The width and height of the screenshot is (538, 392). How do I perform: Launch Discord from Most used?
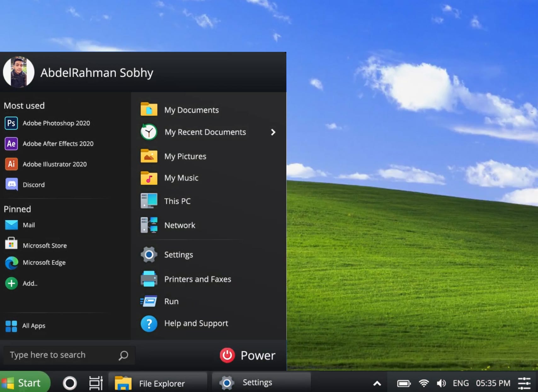pyautogui.click(x=12, y=184)
